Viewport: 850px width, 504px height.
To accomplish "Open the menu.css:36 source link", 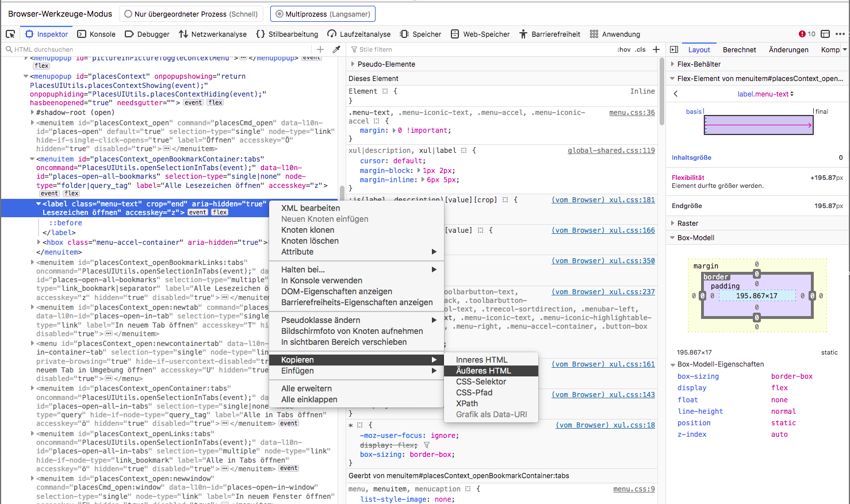I will point(631,113).
